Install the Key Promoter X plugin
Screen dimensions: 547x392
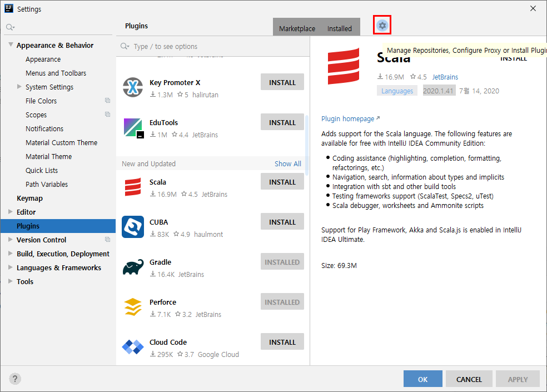tap(282, 82)
